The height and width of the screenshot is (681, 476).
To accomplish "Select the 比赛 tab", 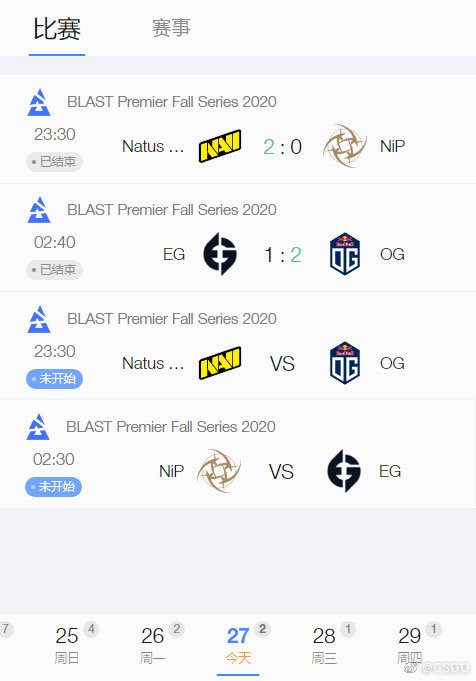I will [57, 29].
